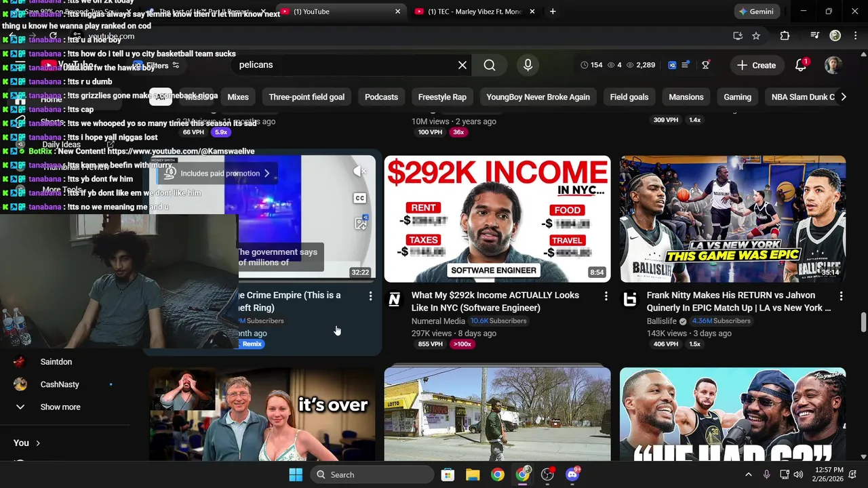Click the Ballislife channel avatar
Viewport: 868px width, 488px height.
click(630, 299)
